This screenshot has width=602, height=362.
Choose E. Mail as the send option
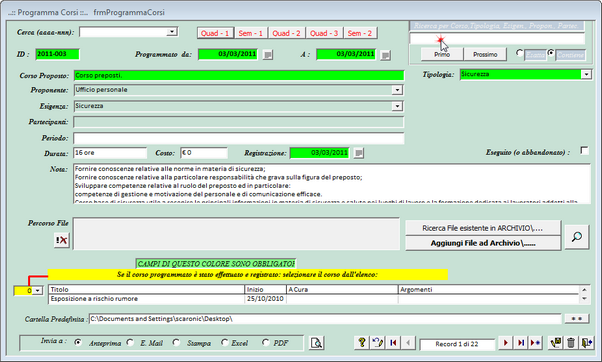pyautogui.click(x=130, y=342)
